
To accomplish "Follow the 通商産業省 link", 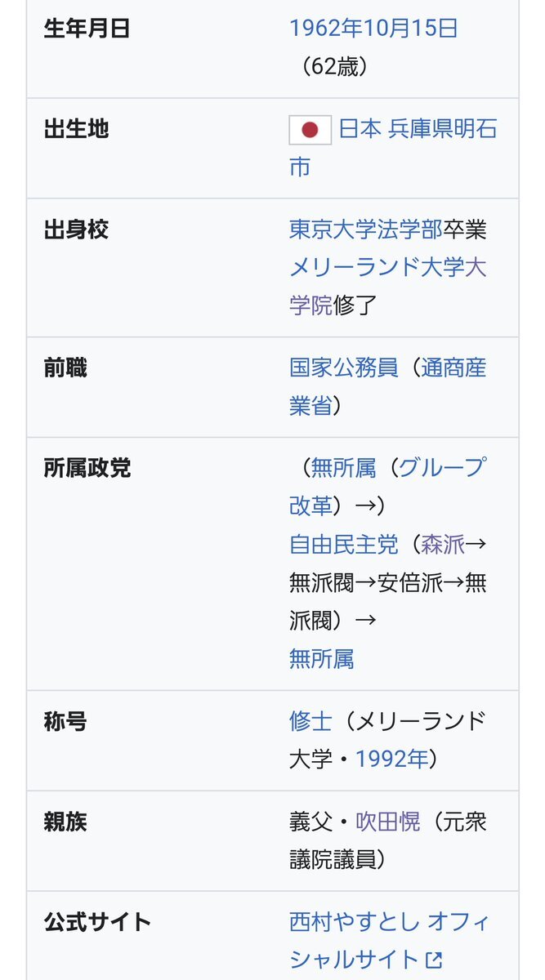I will pos(388,387).
